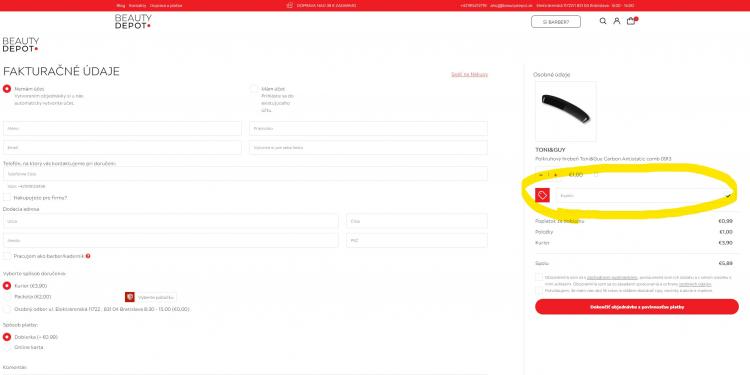Tick 'Pracujem ako barber/kaderník' checkbox
This screenshot has height=375, width=750.
7,256
